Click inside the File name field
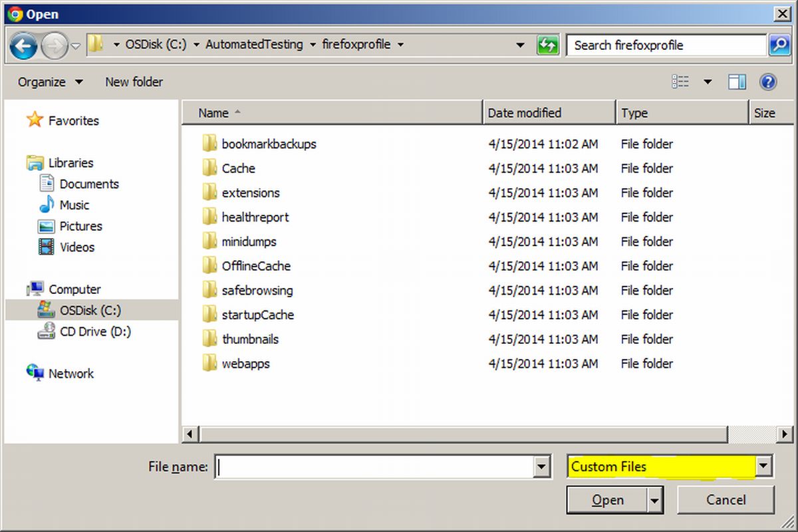Screen dimensions: 798x532 click(372, 467)
